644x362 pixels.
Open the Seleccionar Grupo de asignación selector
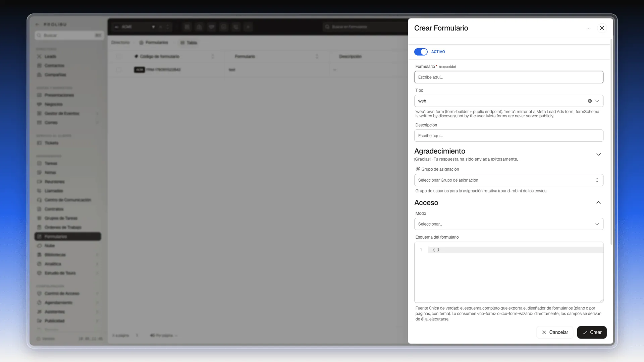point(508,180)
